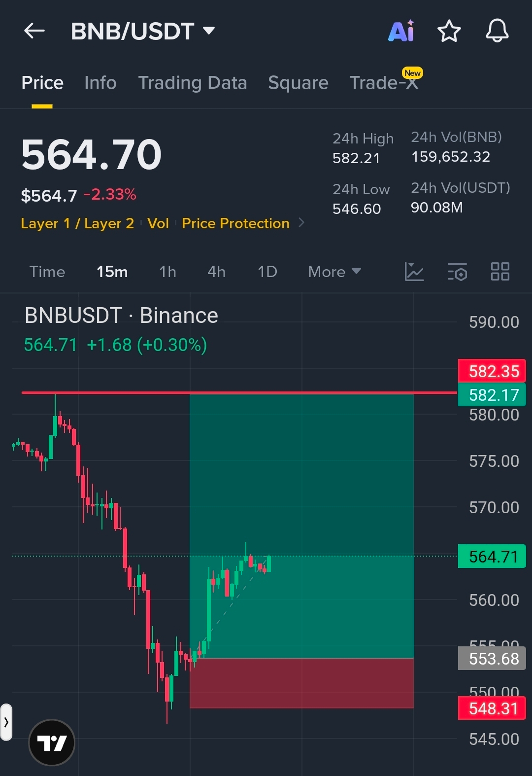
Task: Tap the 545.00 price axis label
Action: pos(494,740)
